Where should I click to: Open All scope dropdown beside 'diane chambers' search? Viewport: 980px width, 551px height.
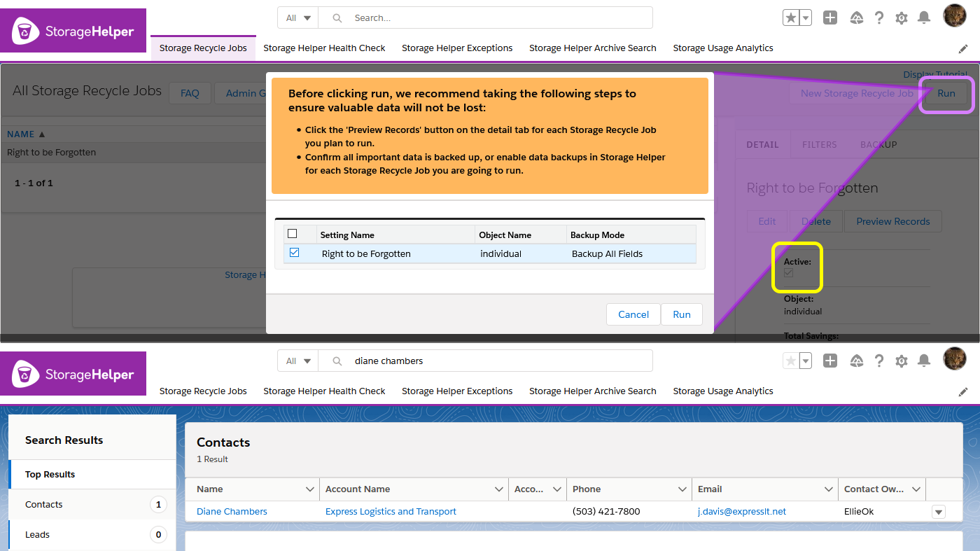298,361
